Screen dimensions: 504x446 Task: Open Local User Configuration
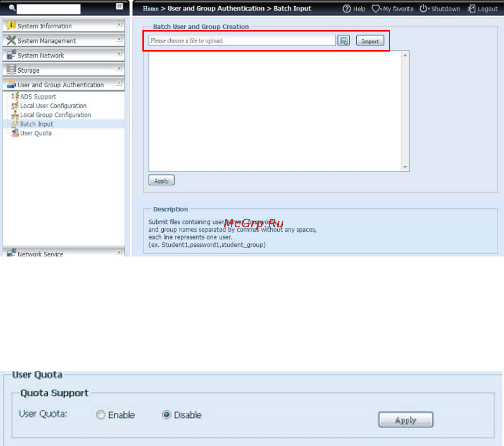click(53, 106)
